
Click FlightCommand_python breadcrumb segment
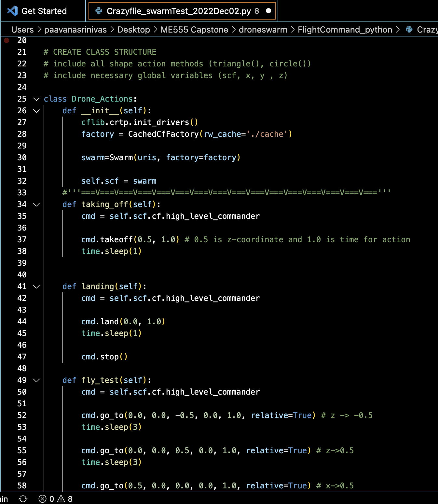point(345,30)
